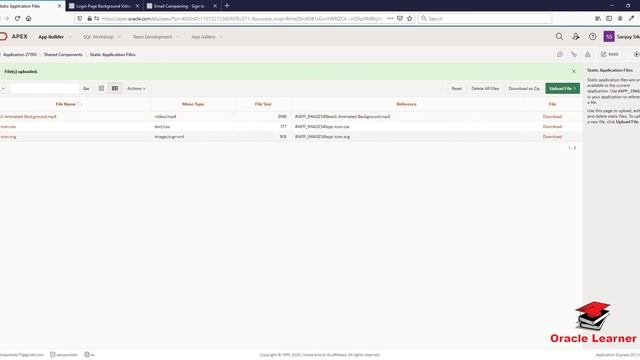
Task: Focus the report search input field
Action: pos(44,89)
